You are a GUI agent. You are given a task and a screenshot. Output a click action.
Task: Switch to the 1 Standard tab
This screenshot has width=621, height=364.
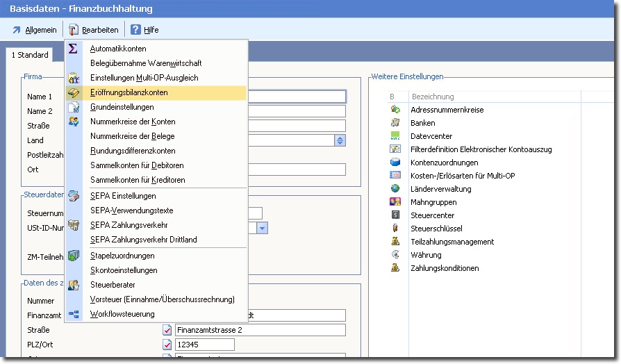coord(30,55)
